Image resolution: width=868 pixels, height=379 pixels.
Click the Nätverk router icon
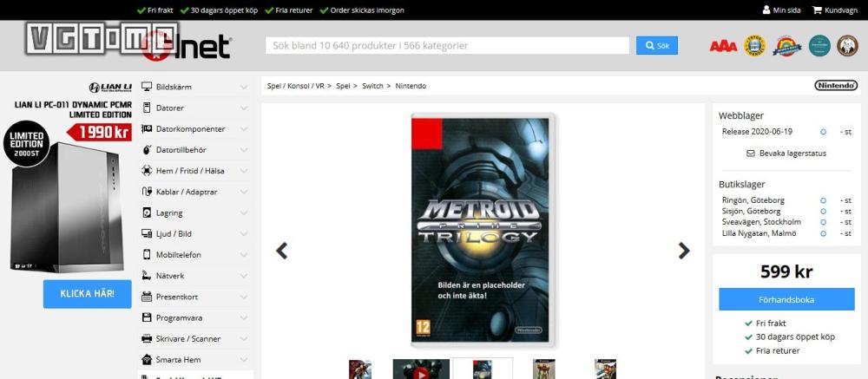[x=147, y=276]
